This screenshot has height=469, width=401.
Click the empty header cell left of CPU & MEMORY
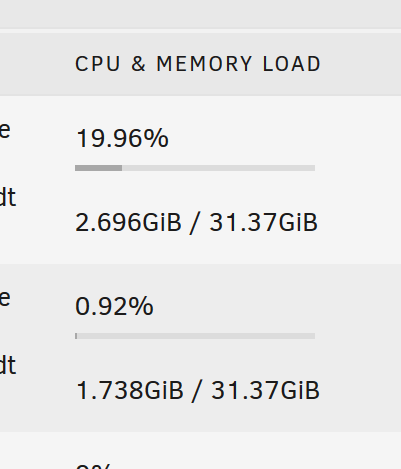tap(33, 64)
